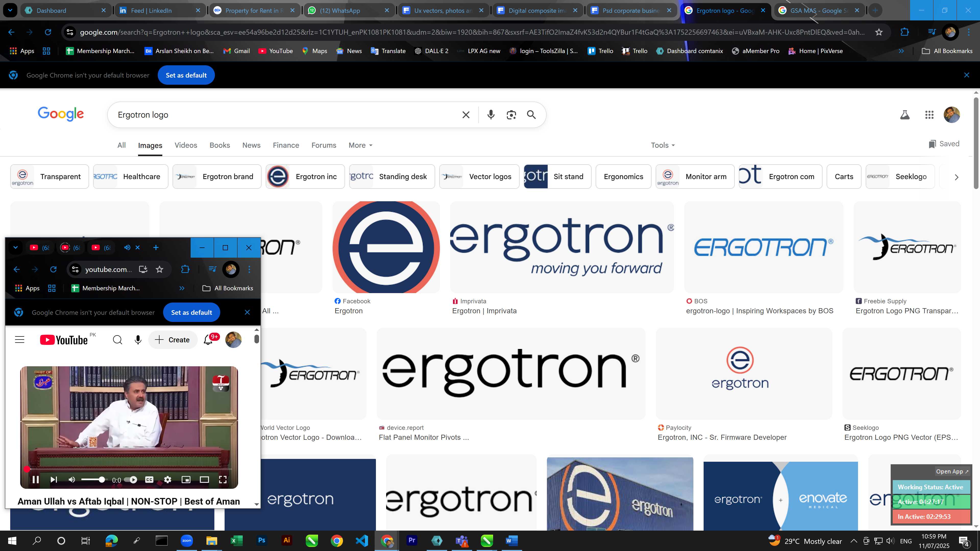This screenshot has width=980, height=551.
Task: Switch video to miniplayer
Action: click(x=186, y=480)
